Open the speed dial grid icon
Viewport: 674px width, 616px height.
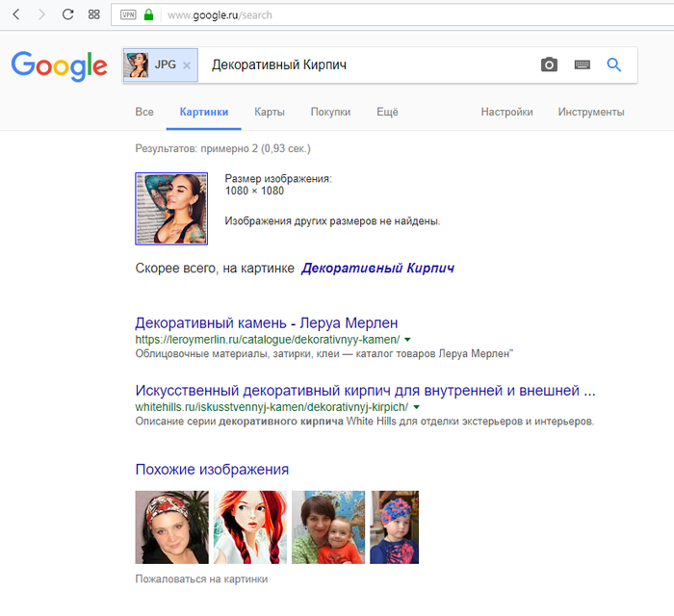point(94,14)
